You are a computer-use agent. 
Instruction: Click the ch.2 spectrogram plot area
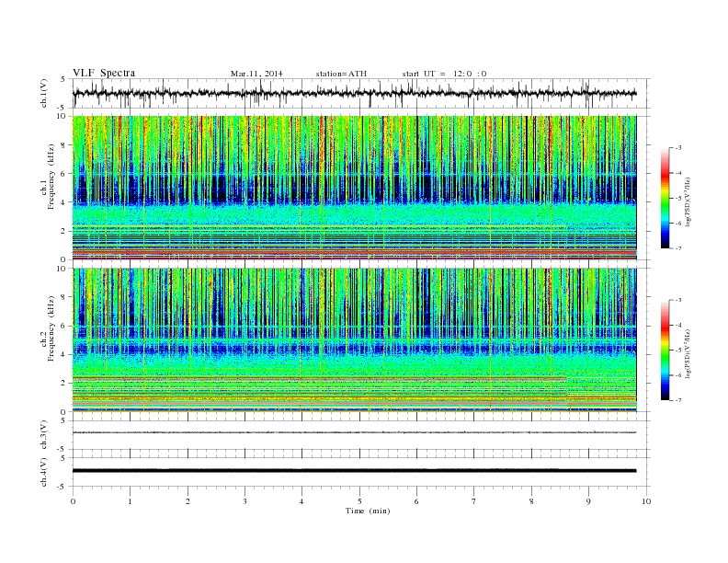[354, 340]
